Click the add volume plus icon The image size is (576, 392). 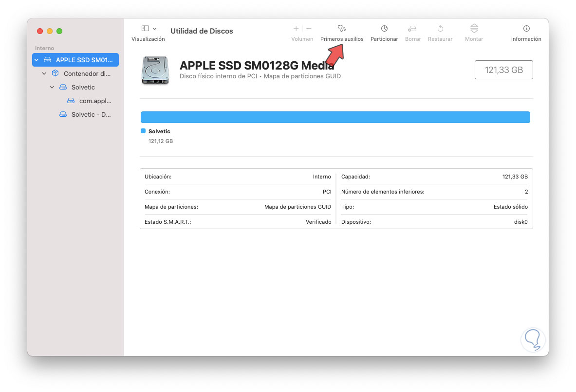click(x=296, y=29)
